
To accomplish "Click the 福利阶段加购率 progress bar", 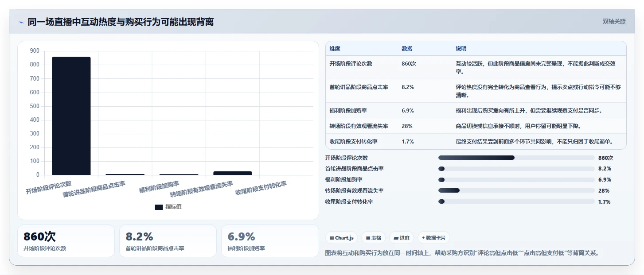I will click(x=516, y=180).
